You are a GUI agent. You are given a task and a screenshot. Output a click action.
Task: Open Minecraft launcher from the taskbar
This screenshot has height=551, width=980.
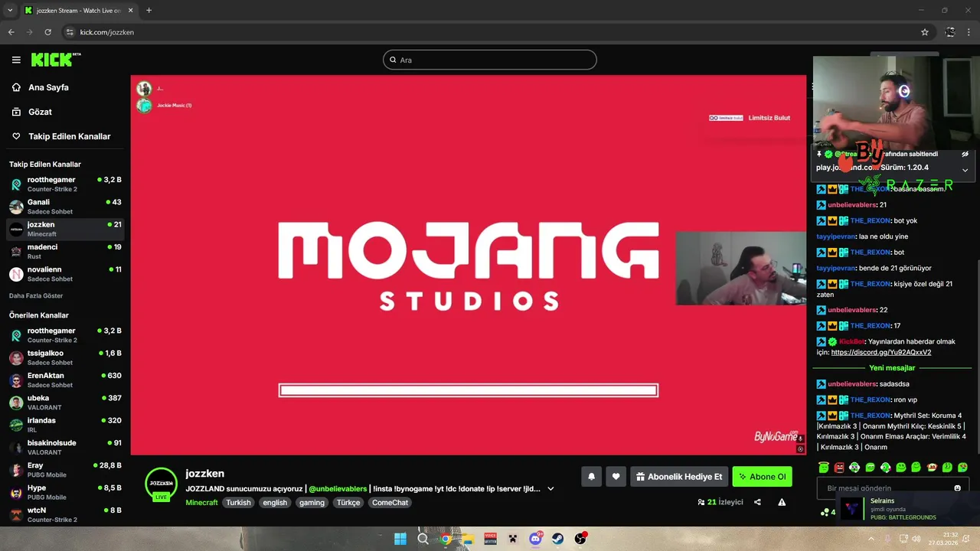pyautogui.click(x=513, y=539)
